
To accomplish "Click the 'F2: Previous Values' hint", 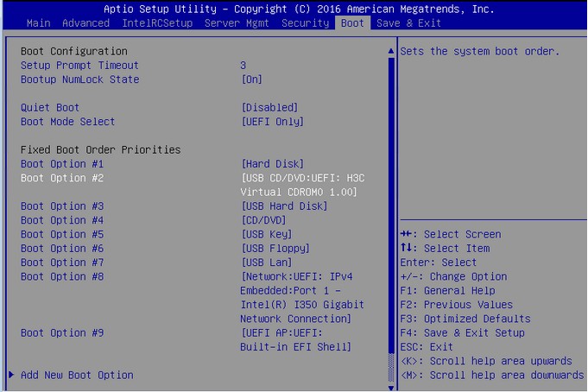I will click(x=457, y=305).
